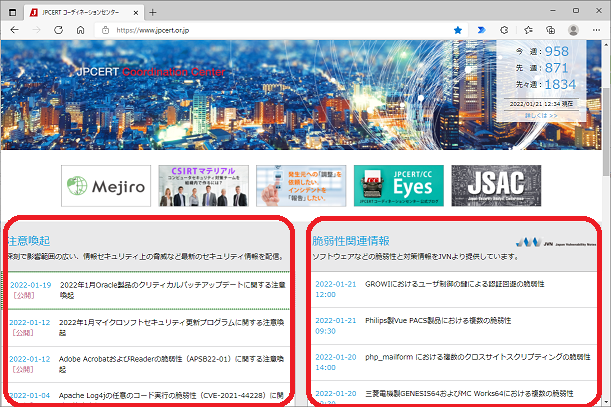This screenshot has height=407, width=611.
Task: Open the Microsoft security update alert
Action: click(171, 327)
